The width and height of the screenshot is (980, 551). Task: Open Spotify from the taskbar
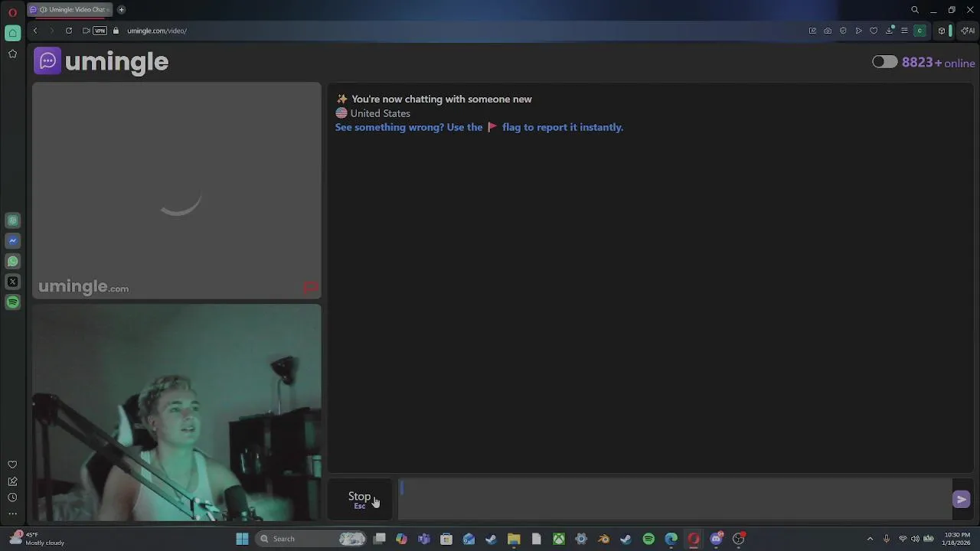pyautogui.click(x=648, y=539)
